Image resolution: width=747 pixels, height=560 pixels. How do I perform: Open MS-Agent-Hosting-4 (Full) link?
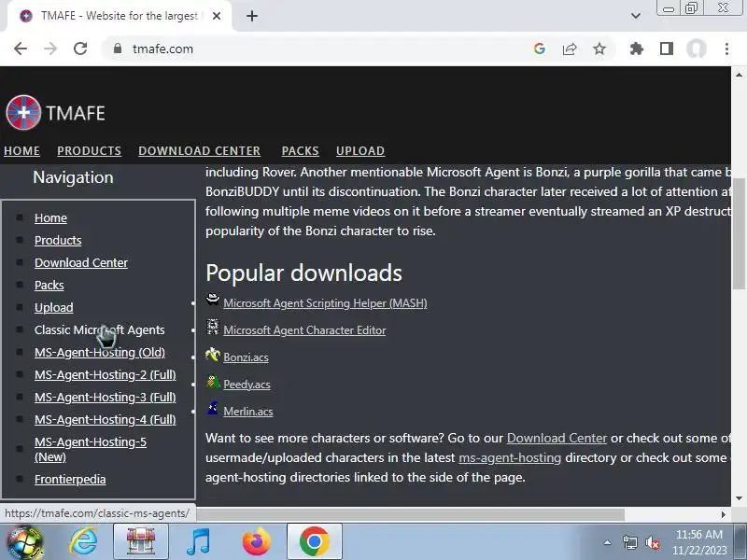(106, 419)
